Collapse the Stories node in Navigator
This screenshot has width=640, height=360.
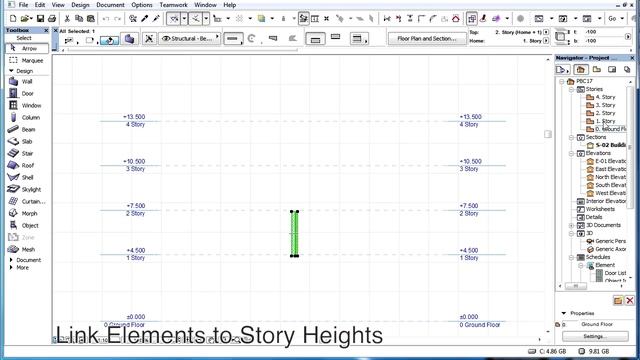tap(571, 89)
